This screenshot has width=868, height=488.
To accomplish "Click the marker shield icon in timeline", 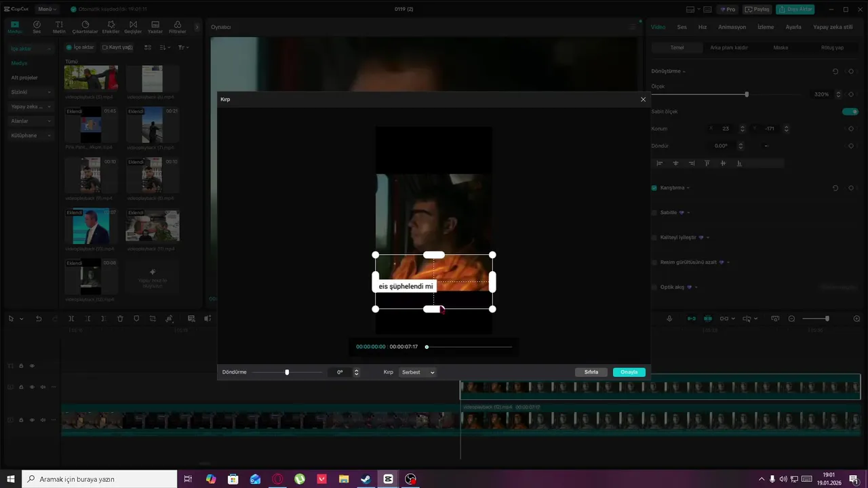I will [x=136, y=319].
